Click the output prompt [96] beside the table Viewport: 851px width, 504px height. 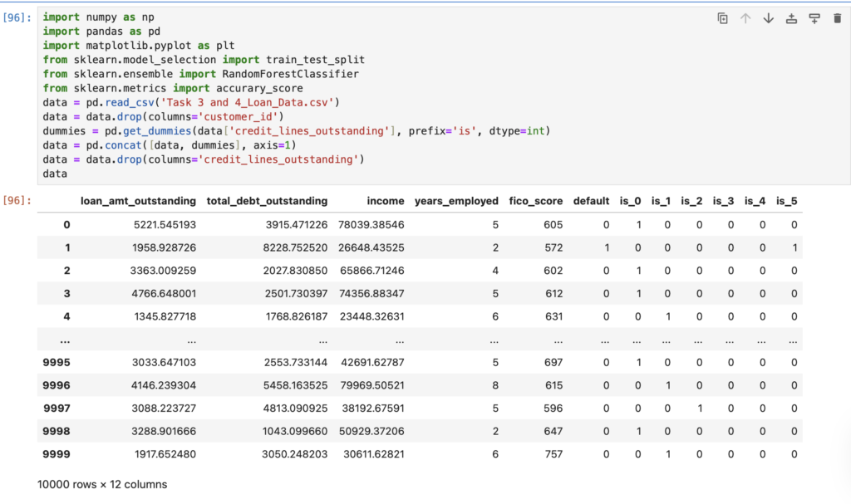tap(18, 201)
